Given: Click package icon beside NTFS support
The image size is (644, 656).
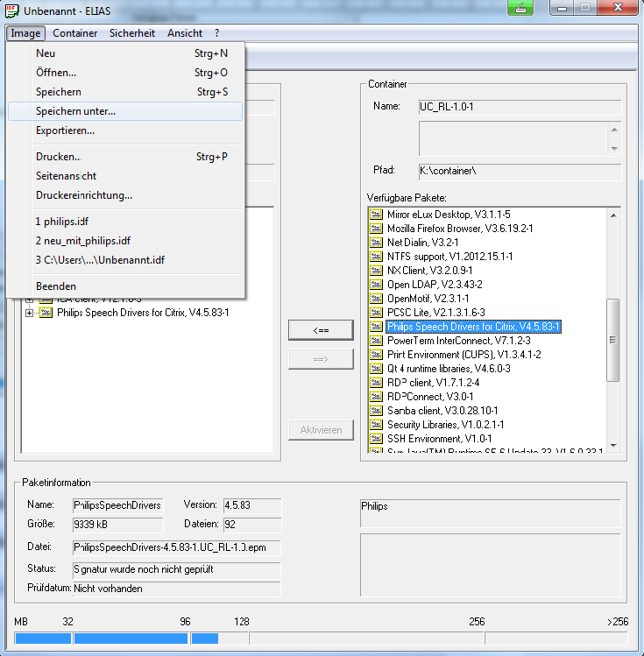Looking at the screenshot, I should click(376, 257).
